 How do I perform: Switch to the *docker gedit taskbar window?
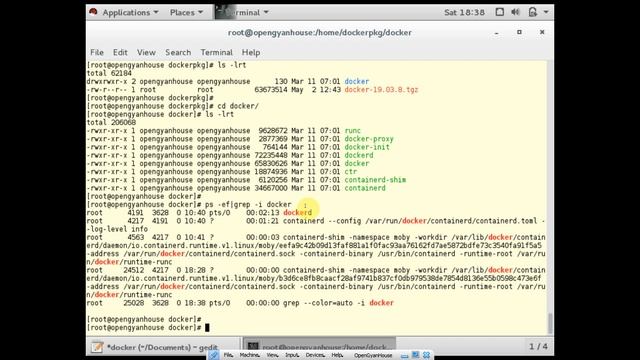tap(163, 347)
